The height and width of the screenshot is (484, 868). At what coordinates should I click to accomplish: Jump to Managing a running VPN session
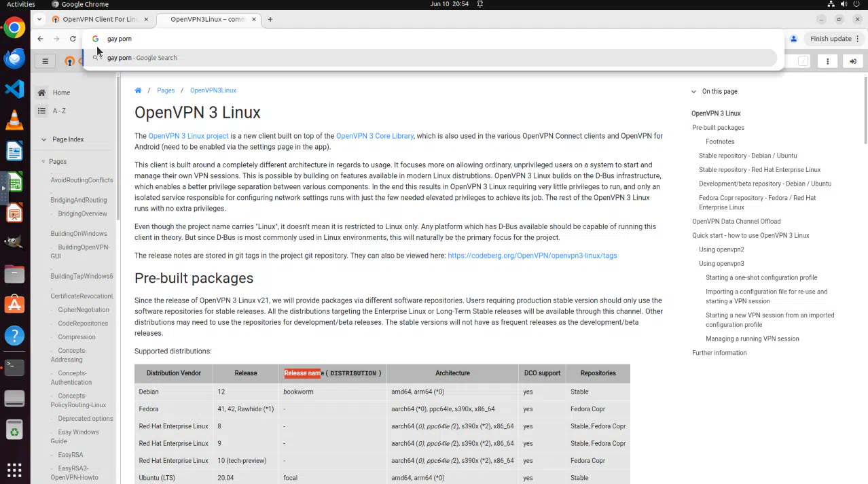[753, 339]
